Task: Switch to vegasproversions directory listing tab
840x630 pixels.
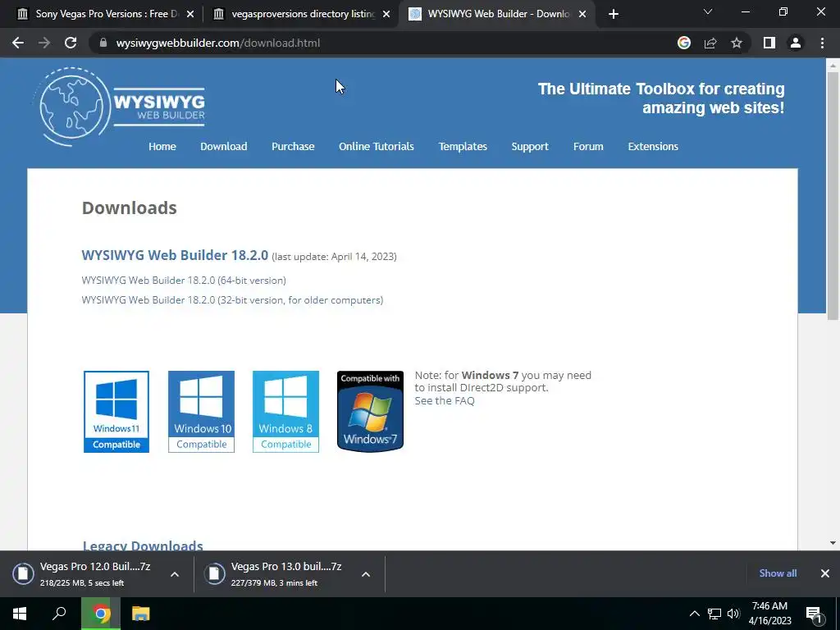Action: (301, 14)
